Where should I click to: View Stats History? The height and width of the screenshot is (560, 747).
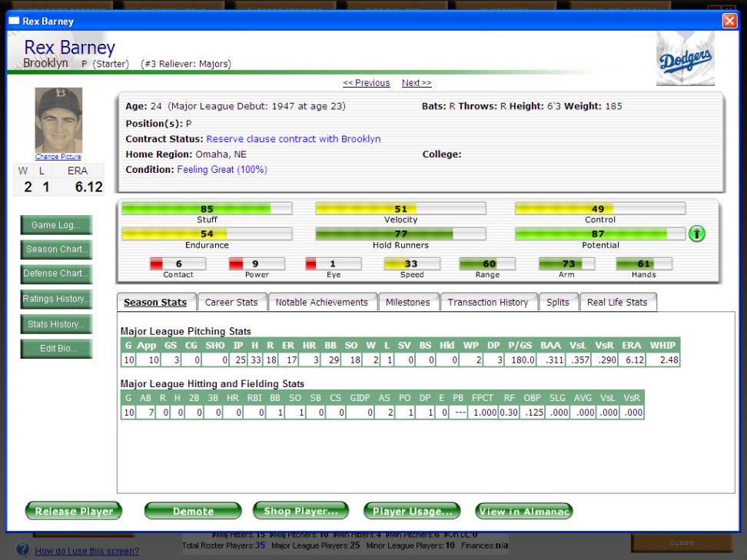(56, 324)
